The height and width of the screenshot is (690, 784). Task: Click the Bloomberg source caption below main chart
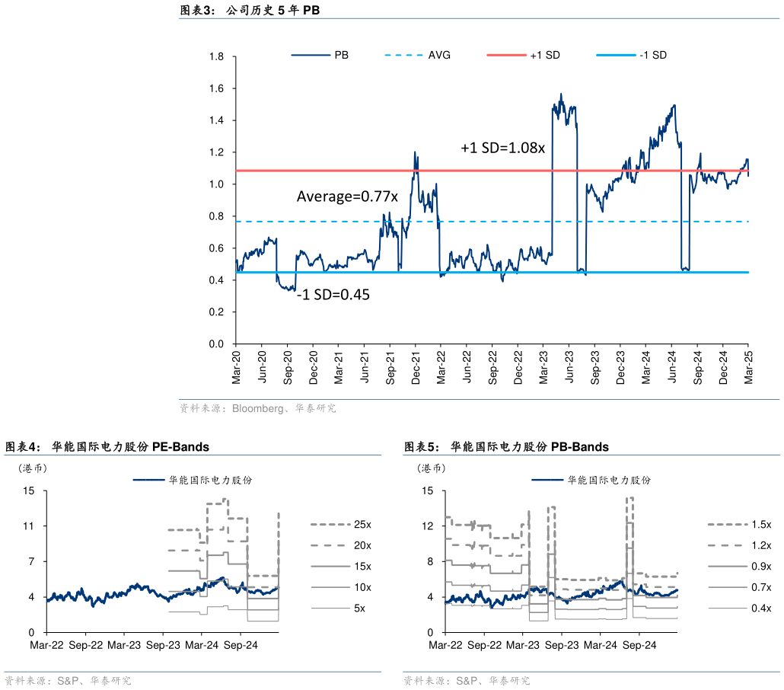coord(257,409)
